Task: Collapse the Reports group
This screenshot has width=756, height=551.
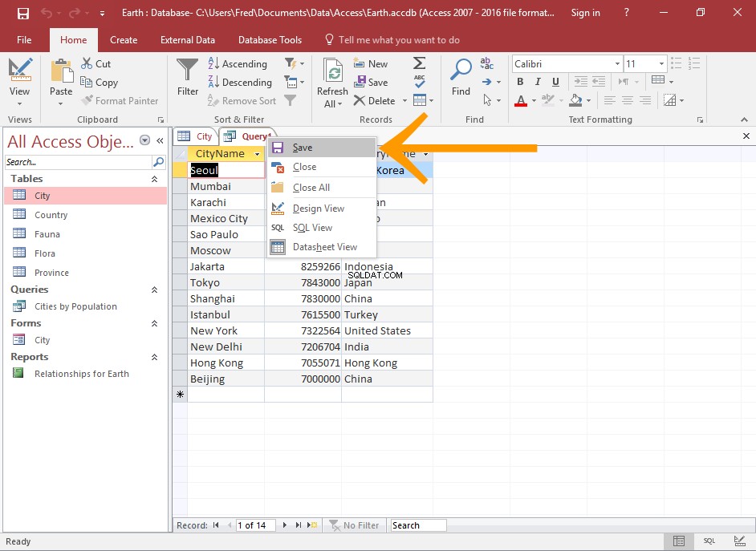Action: [x=154, y=357]
